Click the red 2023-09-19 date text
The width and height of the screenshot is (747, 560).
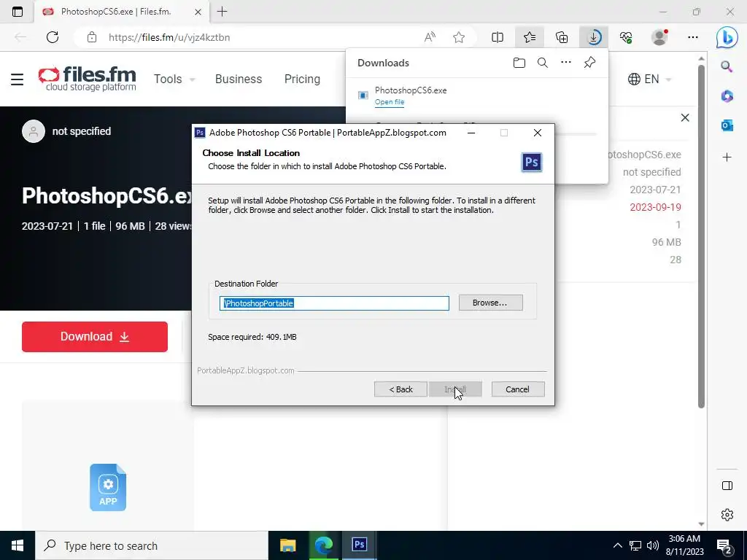[x=655, y=207]
